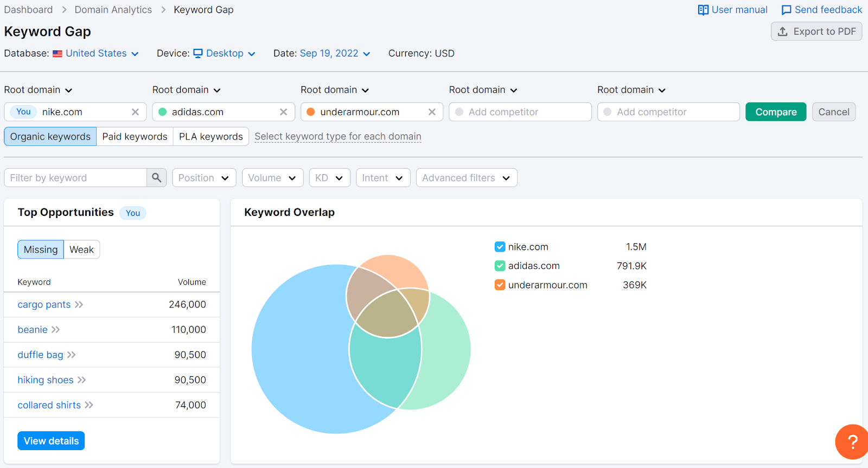Click arrows next to beanie

[x=56, y=330]
